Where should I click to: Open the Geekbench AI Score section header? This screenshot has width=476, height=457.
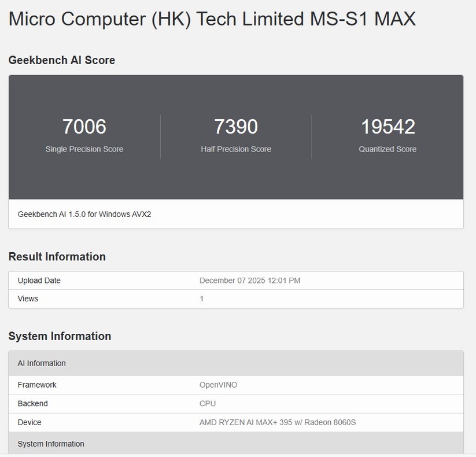tap(62, 60)
